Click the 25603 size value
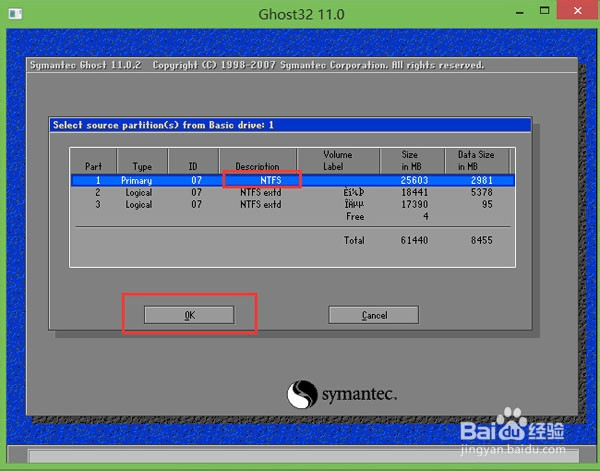600x471 pixels. [x=414, y=180]
